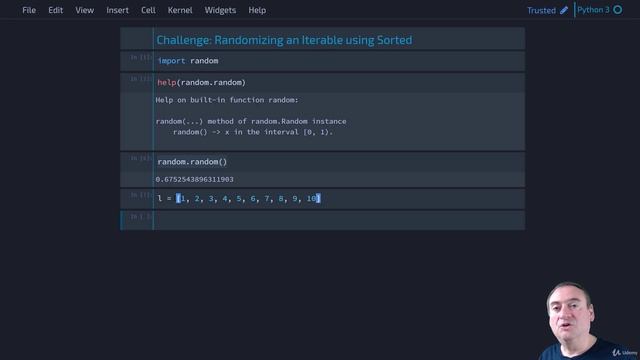Click the Trusted notebook button
640x360 pixels.
tap(541, 10)
